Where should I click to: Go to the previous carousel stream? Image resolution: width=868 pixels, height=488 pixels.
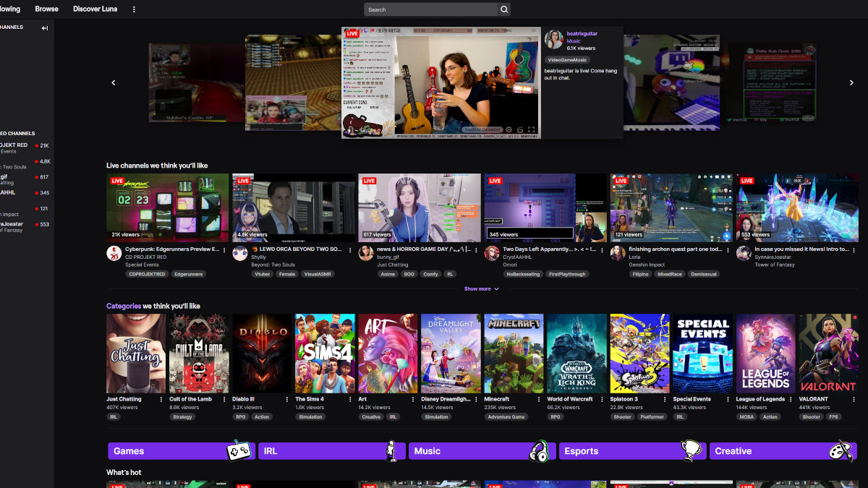point(114,83)
